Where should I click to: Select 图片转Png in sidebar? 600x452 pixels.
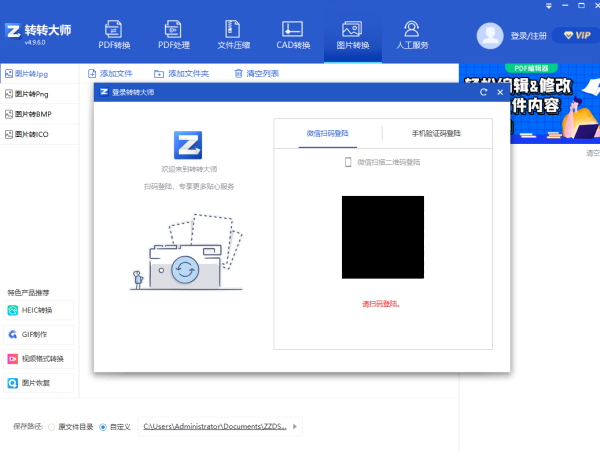[40, 94]
